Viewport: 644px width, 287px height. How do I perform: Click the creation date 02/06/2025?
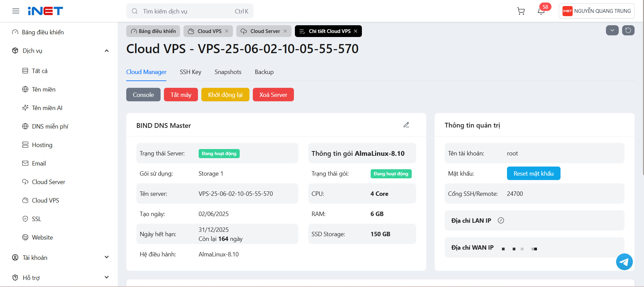pyautogui.click(x=213, y=214)
